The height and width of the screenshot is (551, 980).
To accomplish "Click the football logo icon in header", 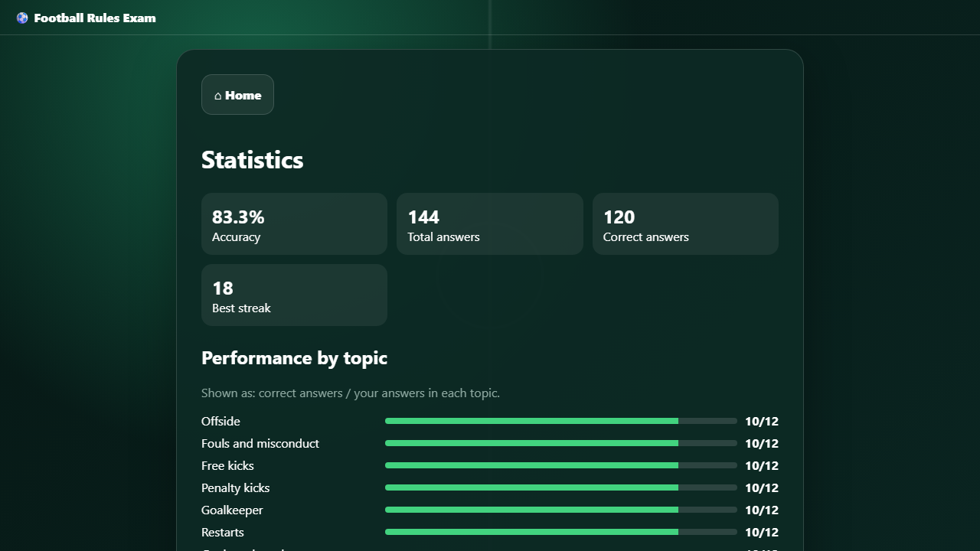I will pos(22,18).
